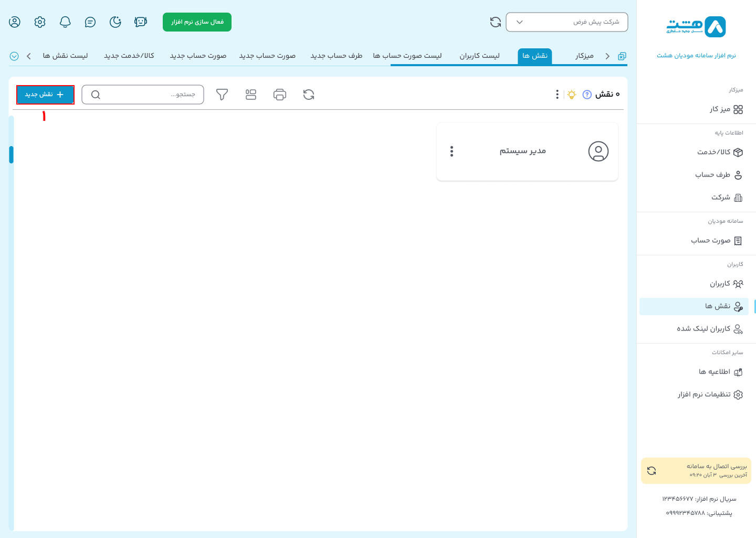The image size is (756, 538).
Task: Open the user profile icon
Action: click(15, 22)
